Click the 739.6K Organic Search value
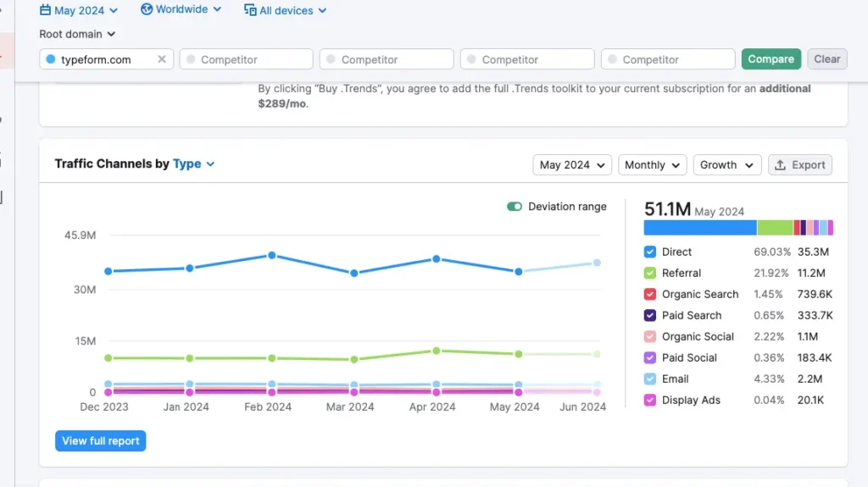The width and height of the screenshot is (868, 487). click(x=815, y=295)
